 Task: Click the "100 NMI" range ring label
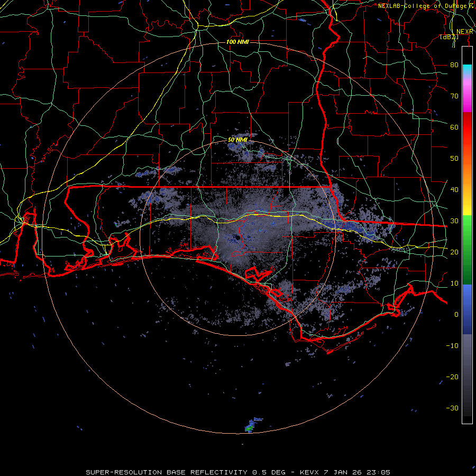tap(237, 42)
